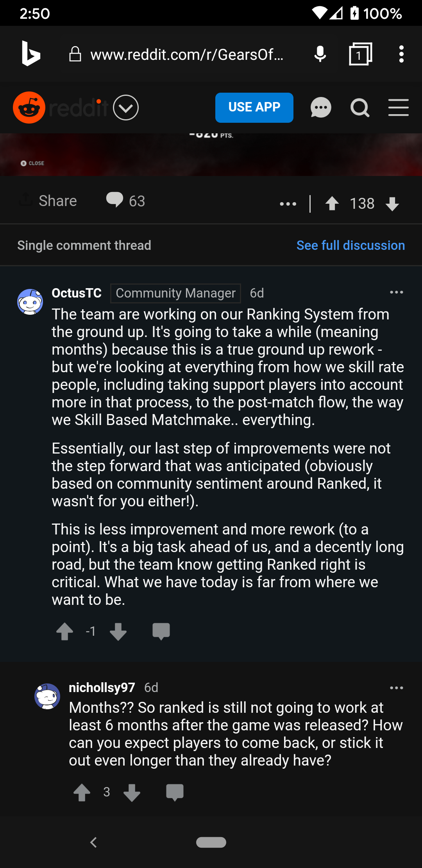
Task: Open the Reddit hamburger menu
Action: [398, 108]
